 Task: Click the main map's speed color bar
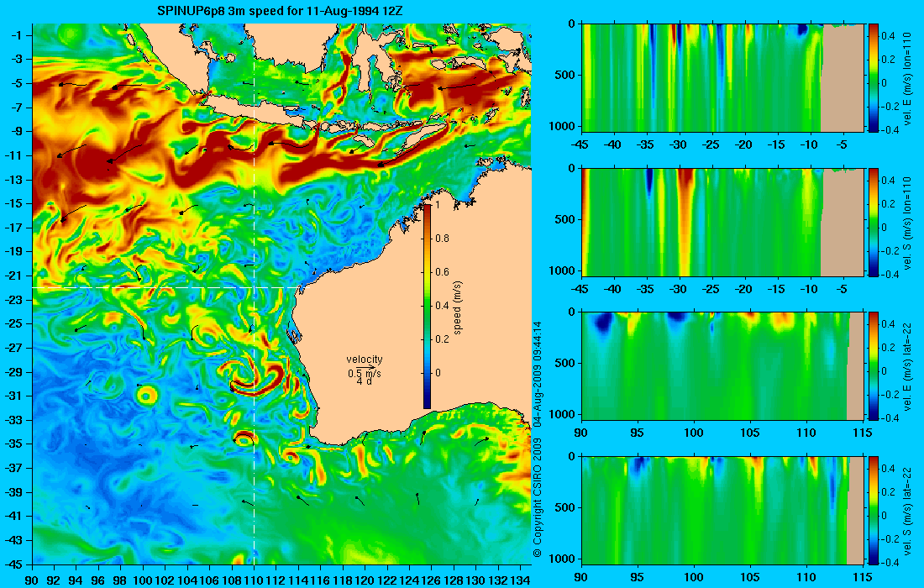(x=428, y=306)
